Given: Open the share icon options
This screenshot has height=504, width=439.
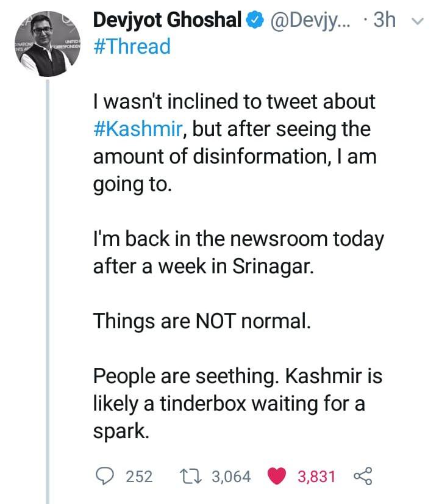Looking at the screenshot, I should click(x=363, y=476).
